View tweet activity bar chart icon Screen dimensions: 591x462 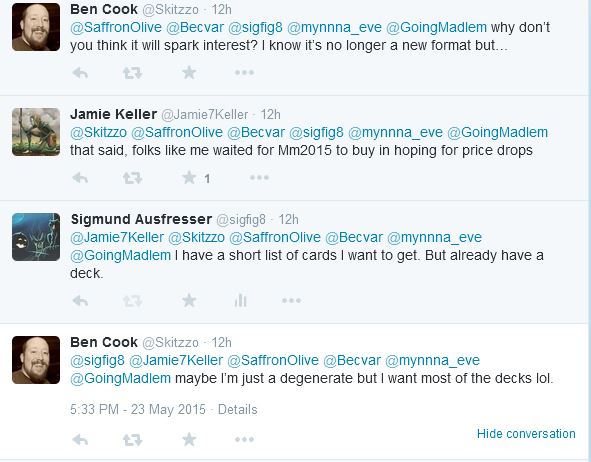240,301
